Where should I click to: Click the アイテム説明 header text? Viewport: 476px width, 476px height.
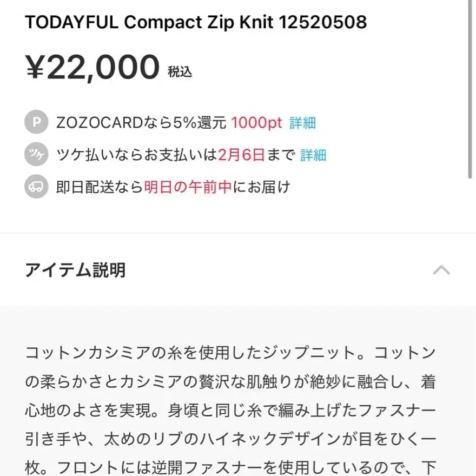pyautogui.click(x=76, y=270)
